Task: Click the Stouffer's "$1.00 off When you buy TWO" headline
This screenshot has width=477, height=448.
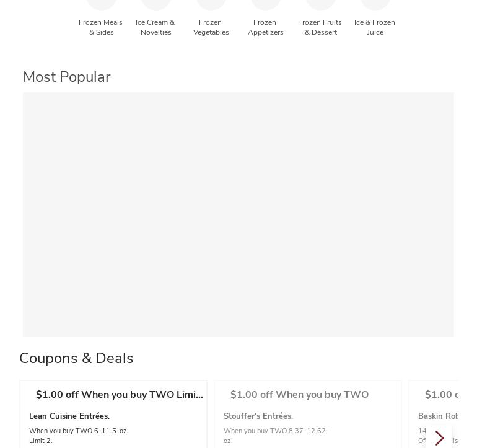Action: [299, 395]
